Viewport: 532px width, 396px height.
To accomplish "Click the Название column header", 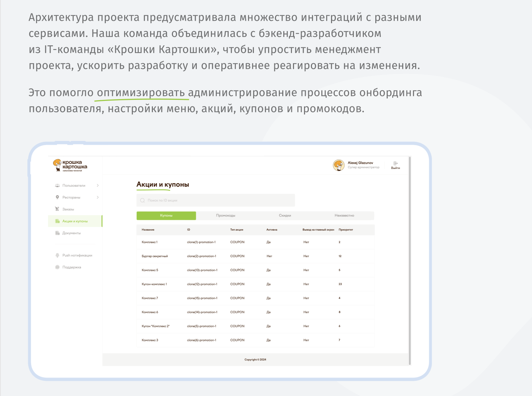I will click(x=148, y=230).
